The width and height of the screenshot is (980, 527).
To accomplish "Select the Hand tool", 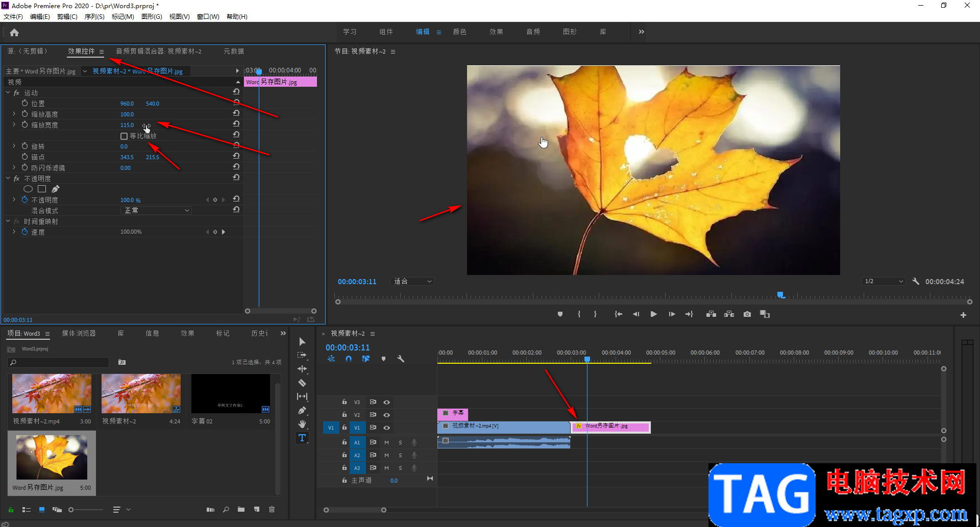I will pyautogui.click(x=302, y=424).
